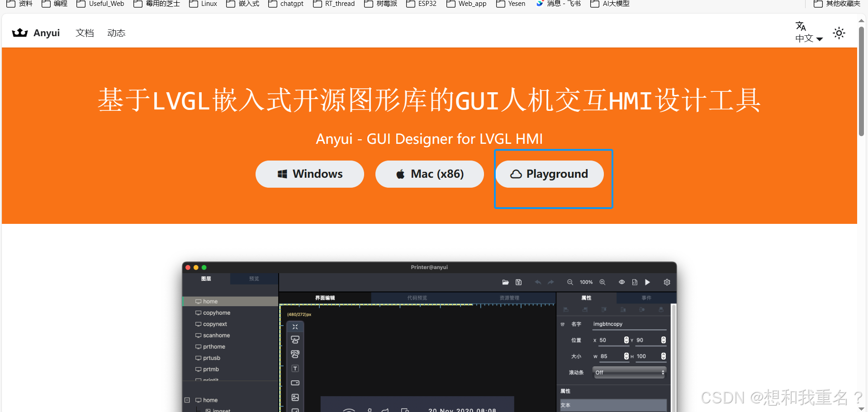Open a file using the folder icon

(505, 282)
